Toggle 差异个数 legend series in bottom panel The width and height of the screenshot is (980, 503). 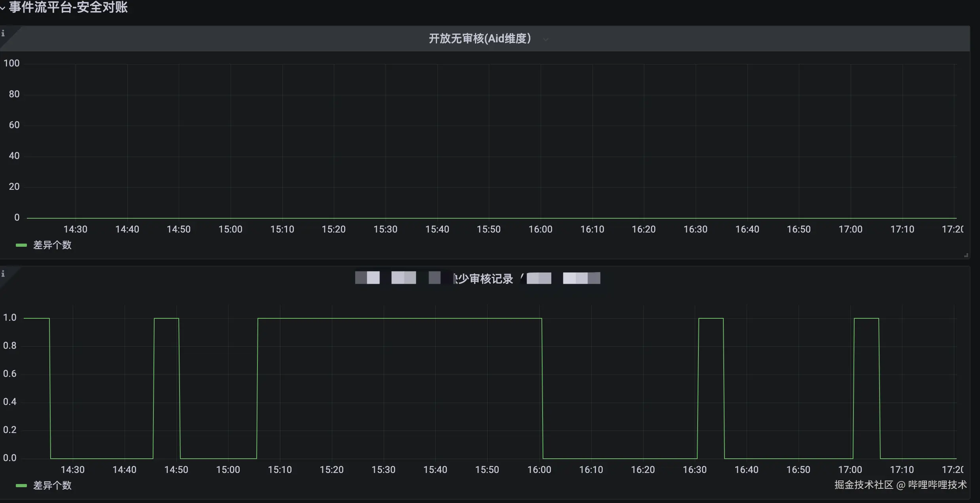52,486
